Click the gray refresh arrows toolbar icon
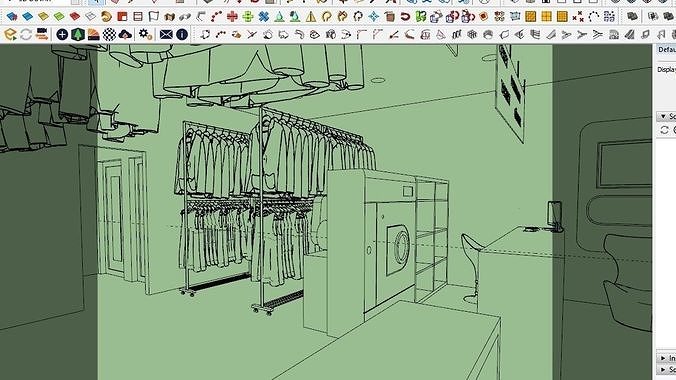Viewport: 676px width, 380px height. (x=26, y=34)
